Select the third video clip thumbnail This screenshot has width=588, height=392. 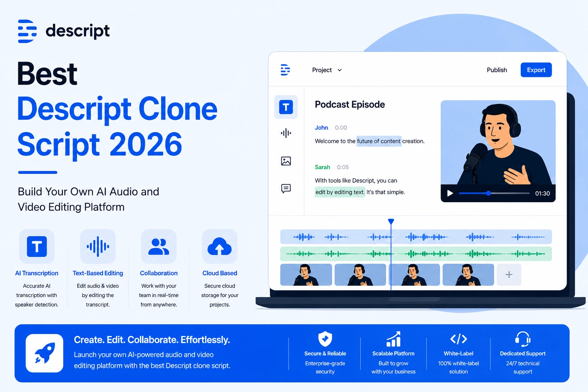pyautogui.click(x=414, y=275)
